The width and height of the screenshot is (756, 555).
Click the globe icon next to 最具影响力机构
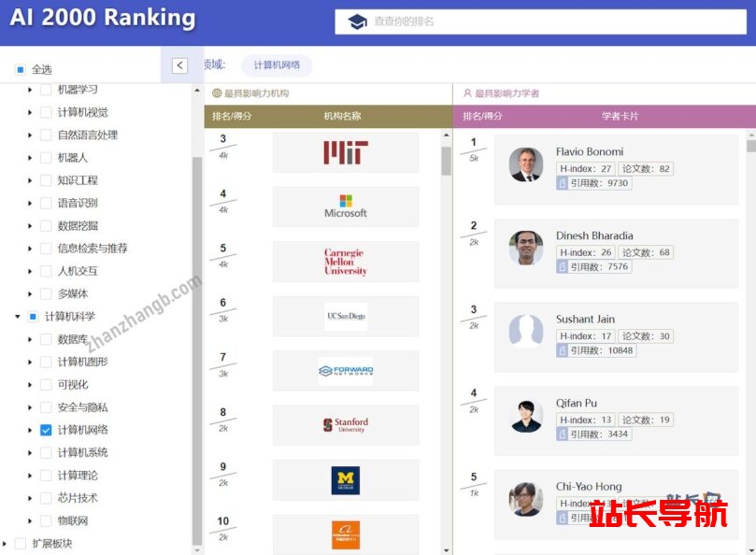[x=217, y=93]
